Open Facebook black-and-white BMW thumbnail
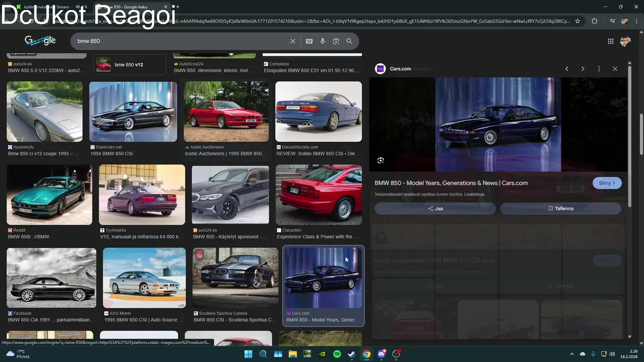The width and height of the screenshot is (644, 362). [51, 278]
